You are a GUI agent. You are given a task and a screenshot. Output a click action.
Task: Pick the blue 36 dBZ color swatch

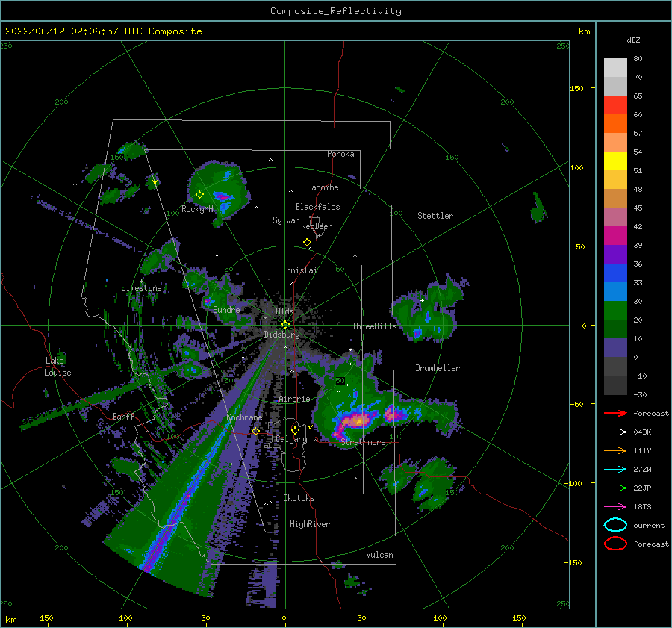pos(615,273)
